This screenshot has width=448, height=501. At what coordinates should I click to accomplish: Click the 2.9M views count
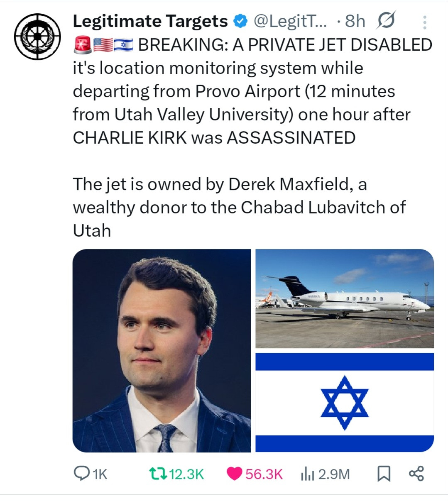click(334, 474)
